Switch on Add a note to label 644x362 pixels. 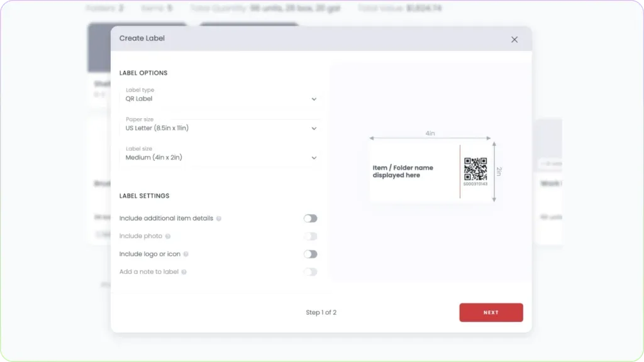pyautogui.click(x=310, y=271)
